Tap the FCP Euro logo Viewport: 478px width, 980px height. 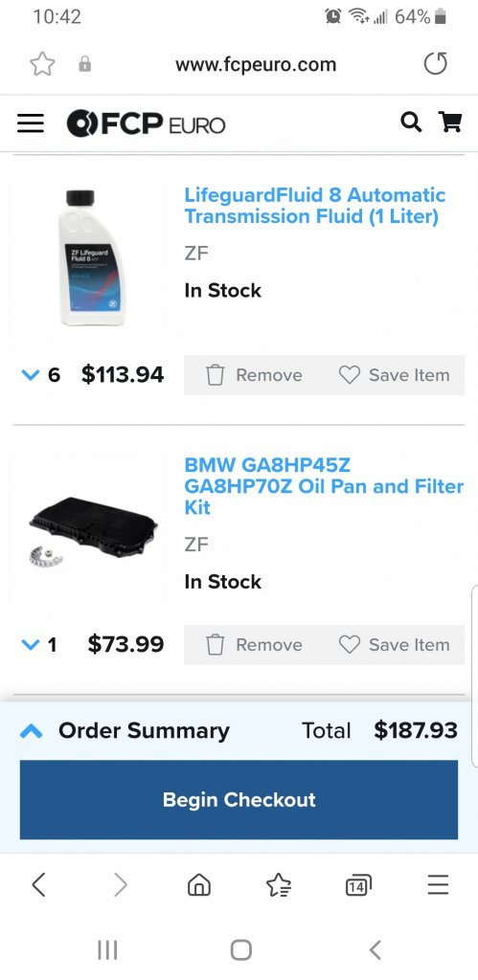click(146, 123)
